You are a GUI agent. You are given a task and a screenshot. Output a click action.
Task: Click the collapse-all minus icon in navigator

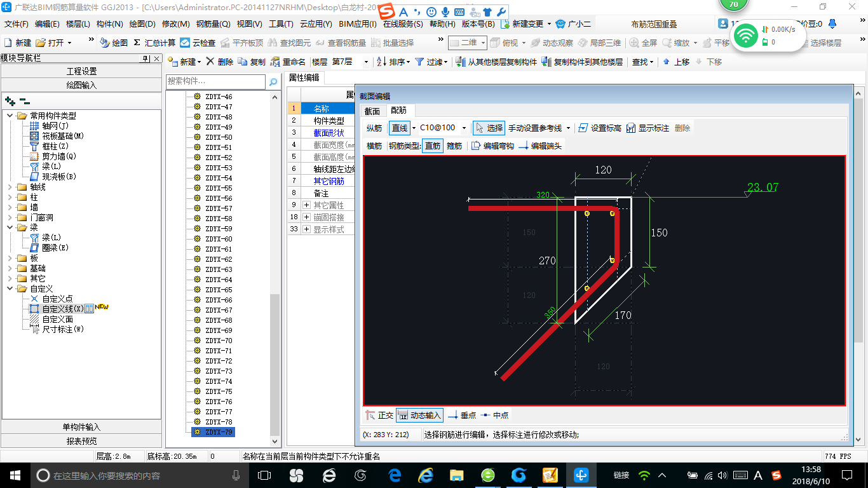coord(25,100)
